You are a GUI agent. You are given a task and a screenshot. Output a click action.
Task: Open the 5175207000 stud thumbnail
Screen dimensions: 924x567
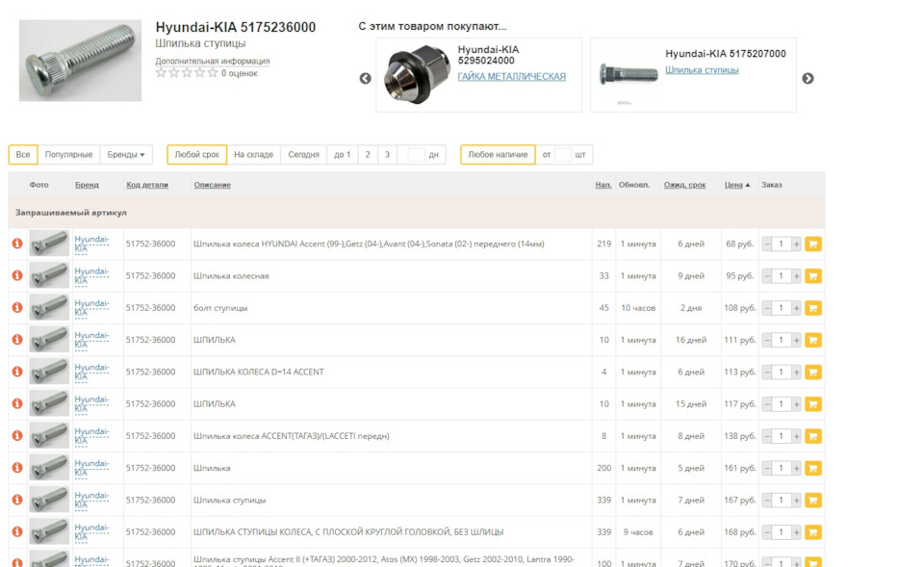[629, 75]
